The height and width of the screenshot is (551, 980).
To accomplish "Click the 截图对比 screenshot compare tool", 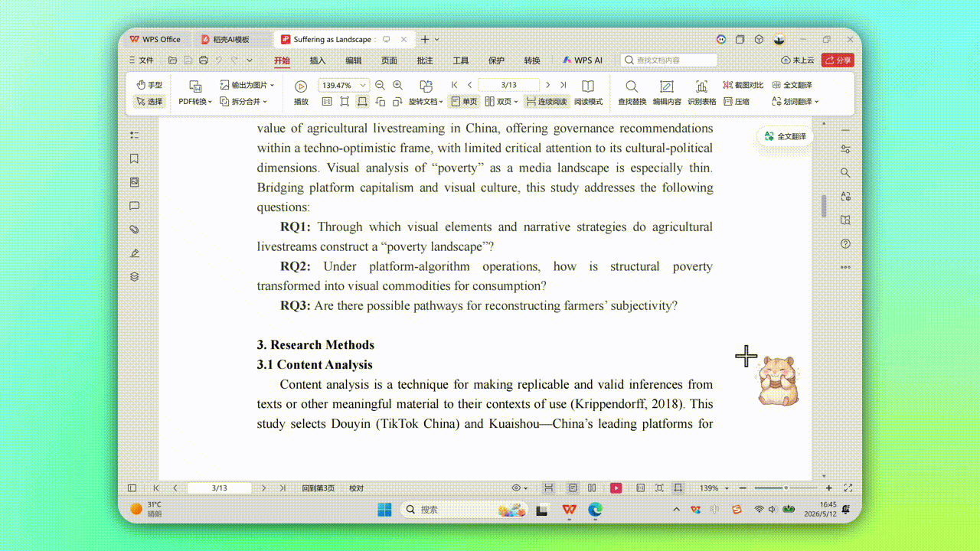I will [x=743, y=85].
